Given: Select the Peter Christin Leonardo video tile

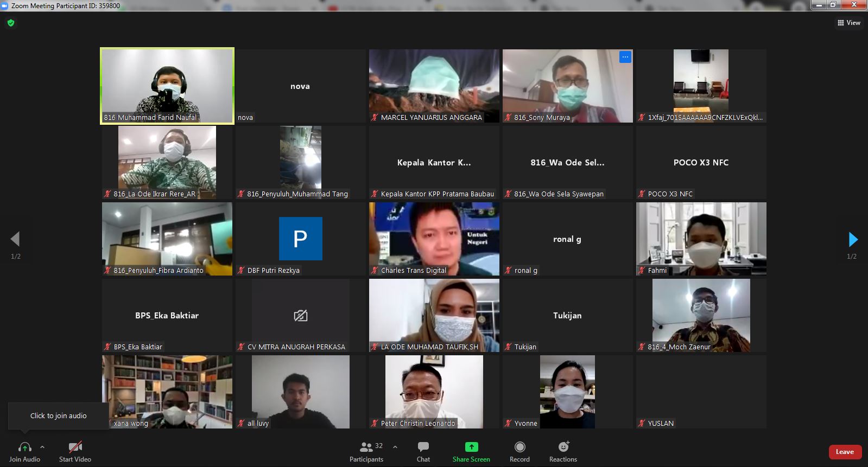Looking at the screenshot, I should [434, 392].
